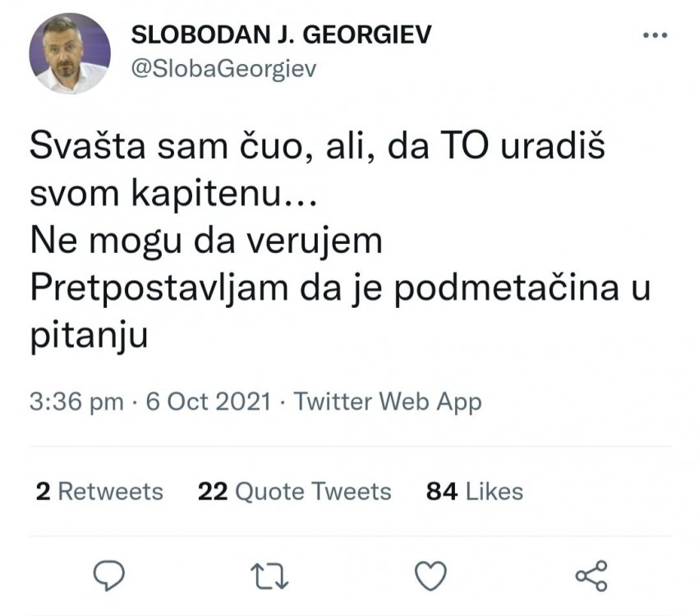Open the share icon options
699x616 pixels.
pos(591,575)
